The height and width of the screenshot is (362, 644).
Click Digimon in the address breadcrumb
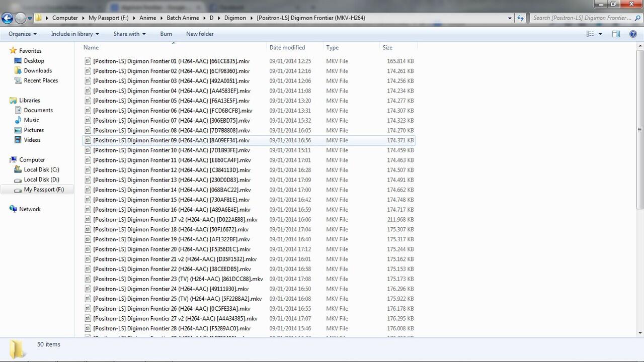tap(235, 18)
